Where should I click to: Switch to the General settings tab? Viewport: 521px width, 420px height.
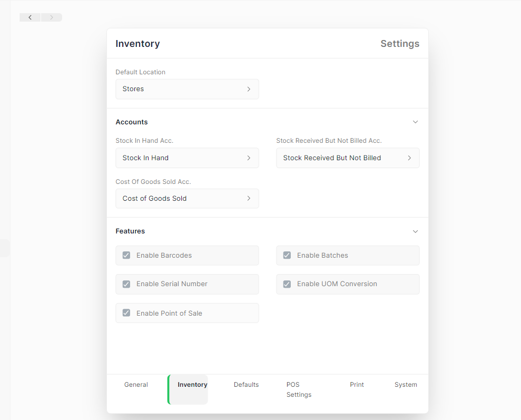(136, 384)
